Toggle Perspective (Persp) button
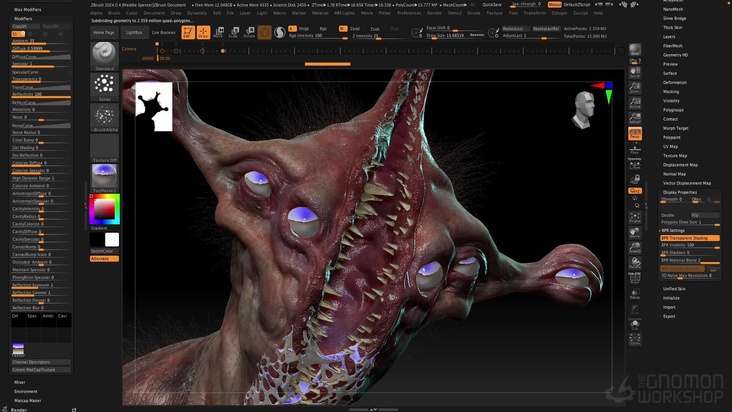The height and width of the screenshot is (412, 732). 635,133
